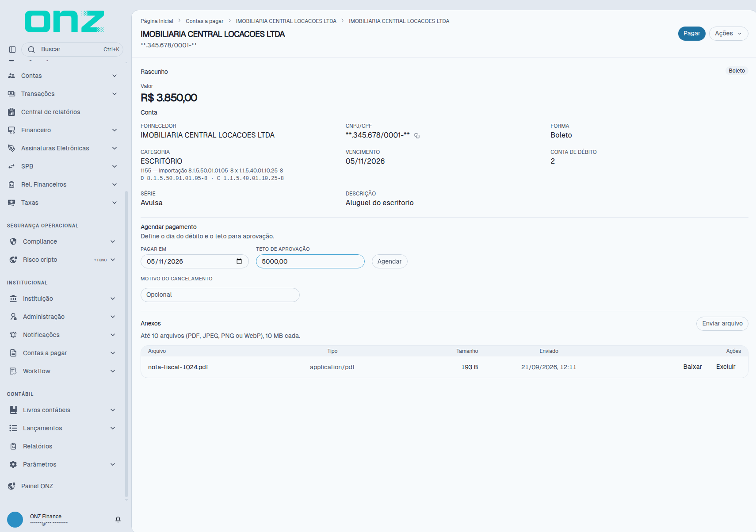756x532 pixels.
Task: Open the Ações dropdown
Action: pos(729,34)
